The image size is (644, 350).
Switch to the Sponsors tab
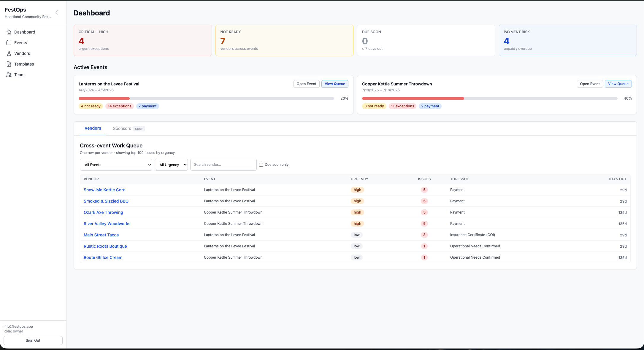click(x=122, y=128)
